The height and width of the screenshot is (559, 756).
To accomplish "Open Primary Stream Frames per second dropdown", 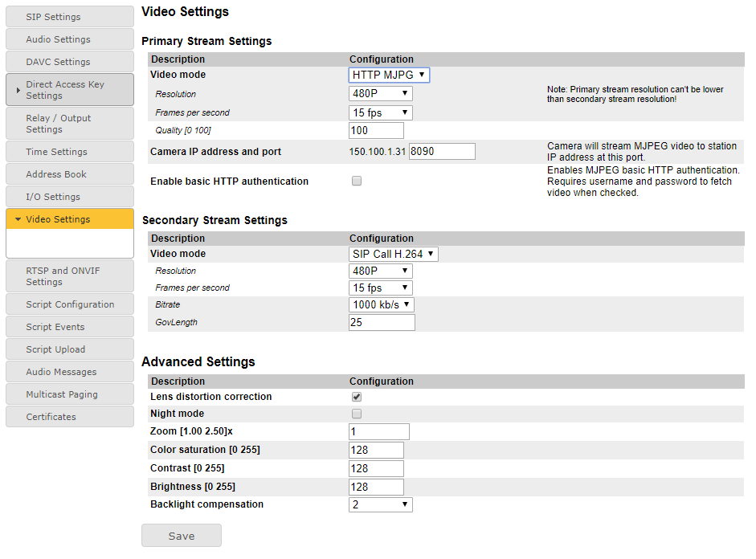I will click(x=381, y=113).
